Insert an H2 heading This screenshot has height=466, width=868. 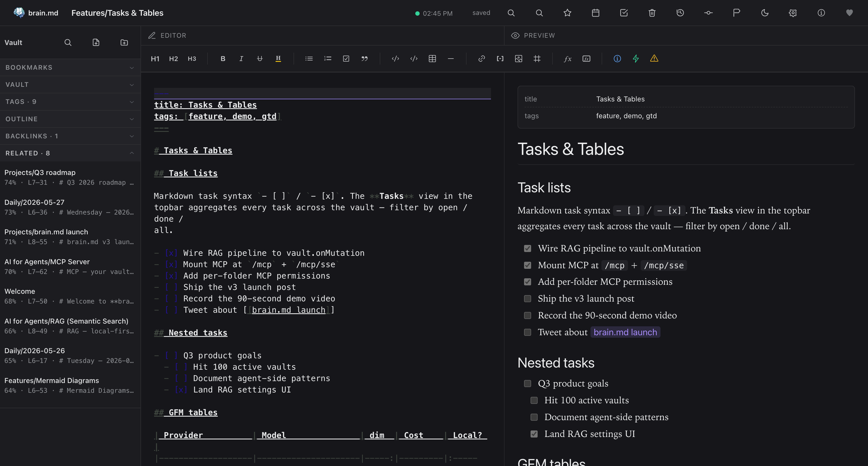pos(174,59)
